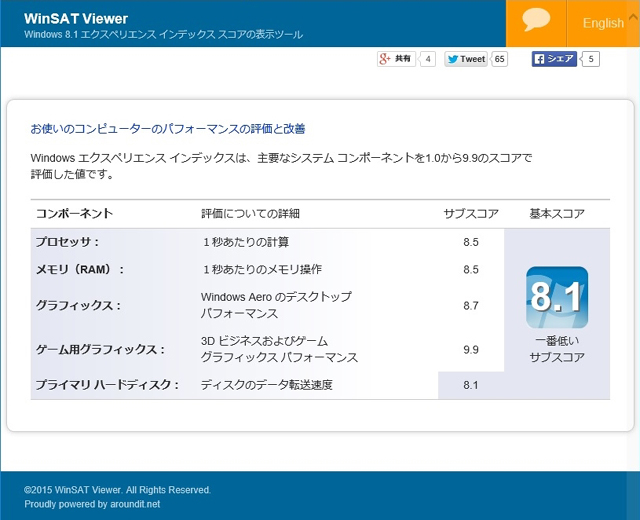Click the 1 秒あたりの計算 detail text
The width and height of the screenshot is (640, 520).
246,242
